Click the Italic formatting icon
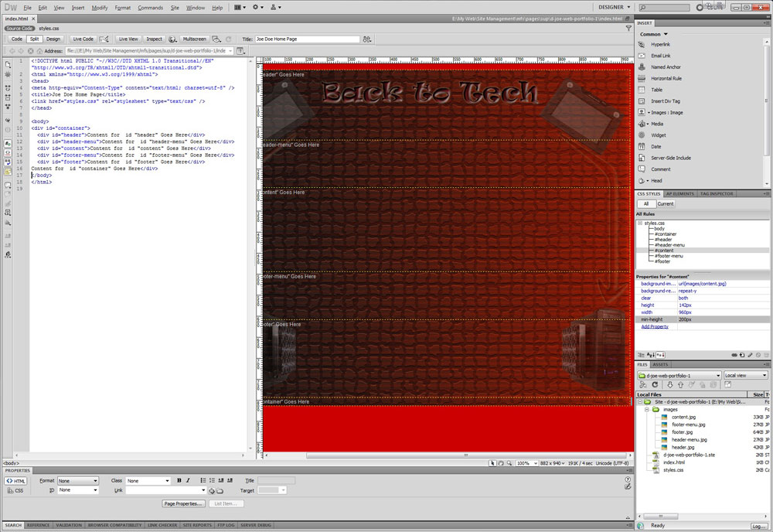This screenshot has height=532, width=773. 187,481
